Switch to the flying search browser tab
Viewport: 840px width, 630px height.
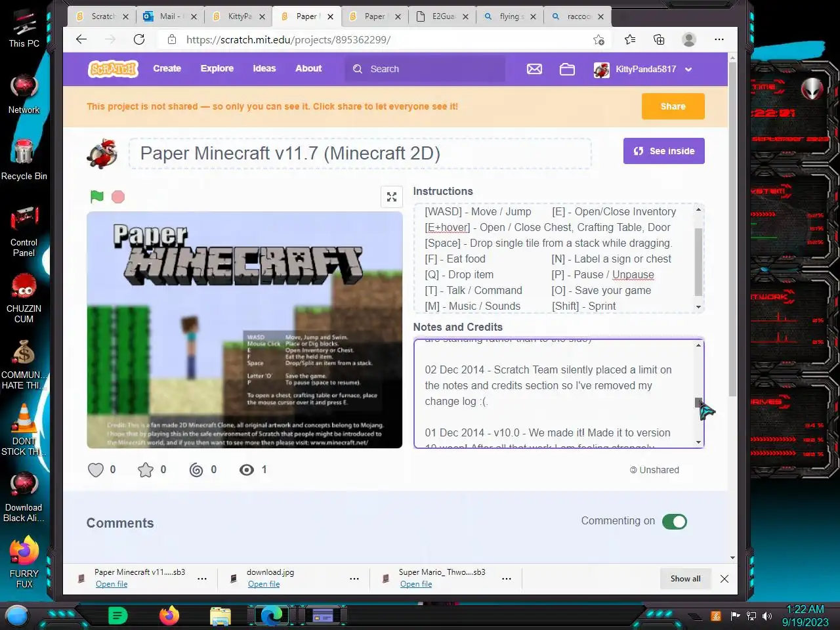[509, 16]
